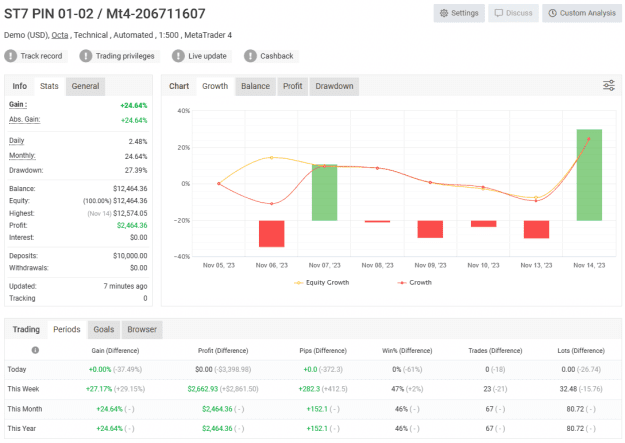Click the Discuss speech bubble icon
Screen dimensions: 625x443
tap(498, 13)
